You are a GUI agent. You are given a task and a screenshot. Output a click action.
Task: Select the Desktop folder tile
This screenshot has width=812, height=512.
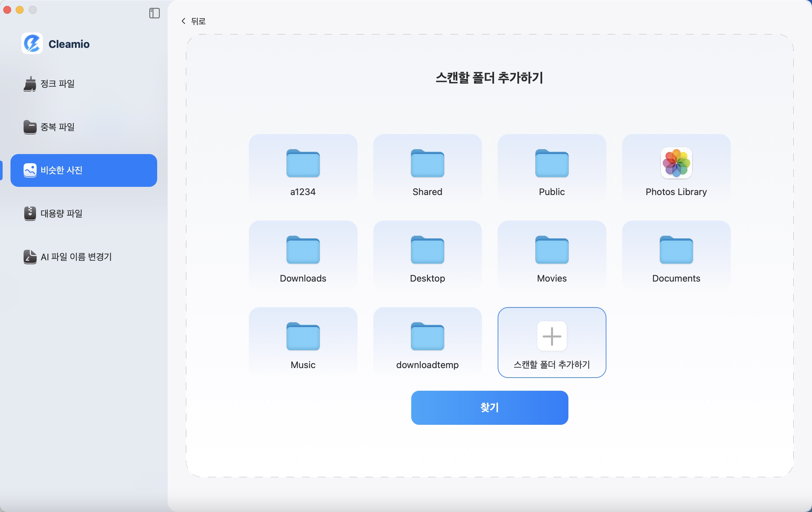click(427, 255)
